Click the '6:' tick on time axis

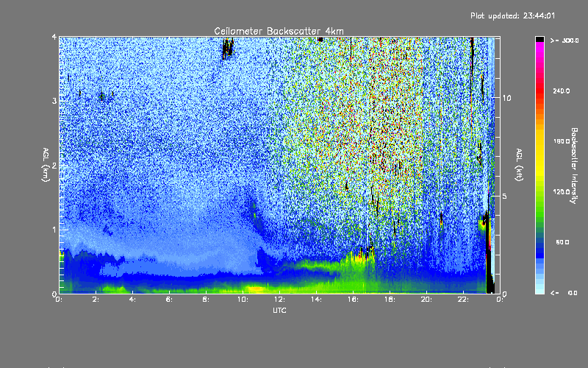(x=170, y=300)
